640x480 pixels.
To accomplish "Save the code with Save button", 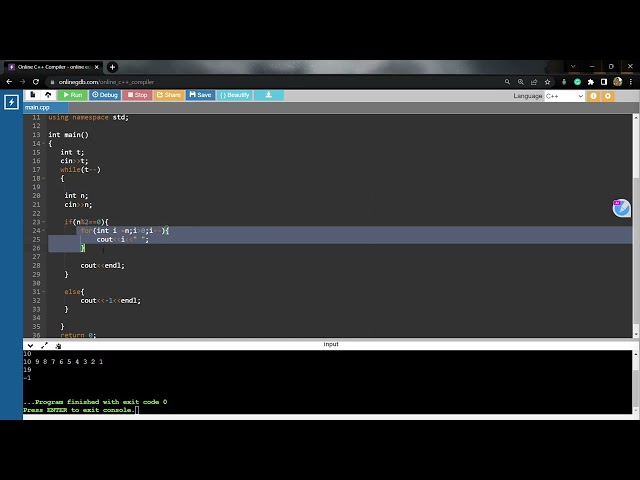I will [200, 95].
